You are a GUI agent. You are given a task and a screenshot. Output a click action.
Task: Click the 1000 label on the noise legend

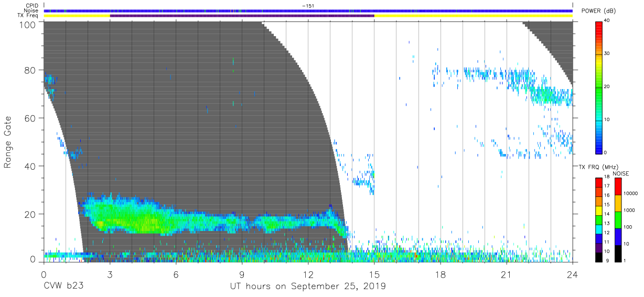point(629,210)
